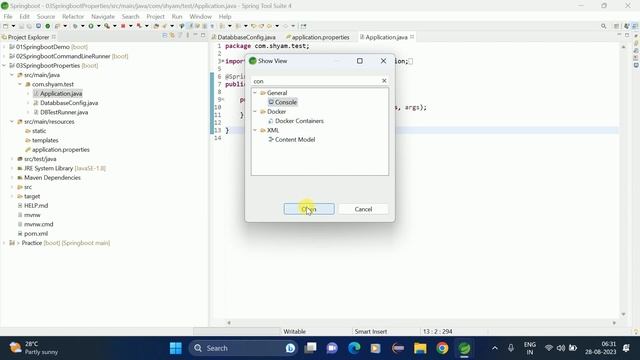Click the volume icon in the system tray
The image size is (640, 360).
(x=561, y=348)
